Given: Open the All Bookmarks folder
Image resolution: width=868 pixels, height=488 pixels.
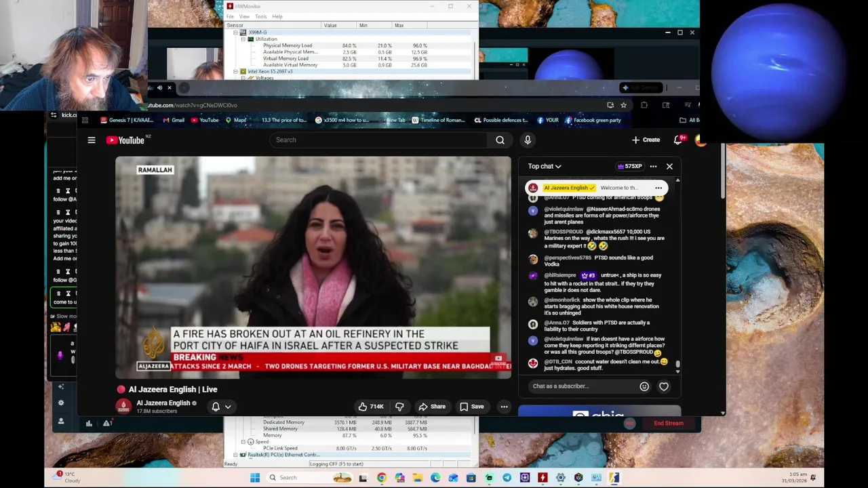Looking at the screenshot, I should [x=689, y=120].
